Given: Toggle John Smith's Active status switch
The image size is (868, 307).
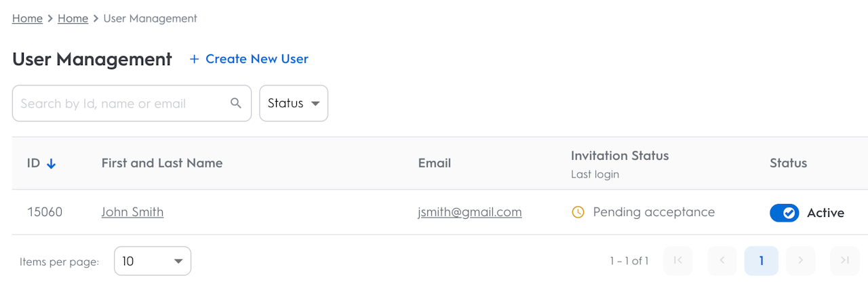Looking at the screenshot, I should click(x=784, y=213).
